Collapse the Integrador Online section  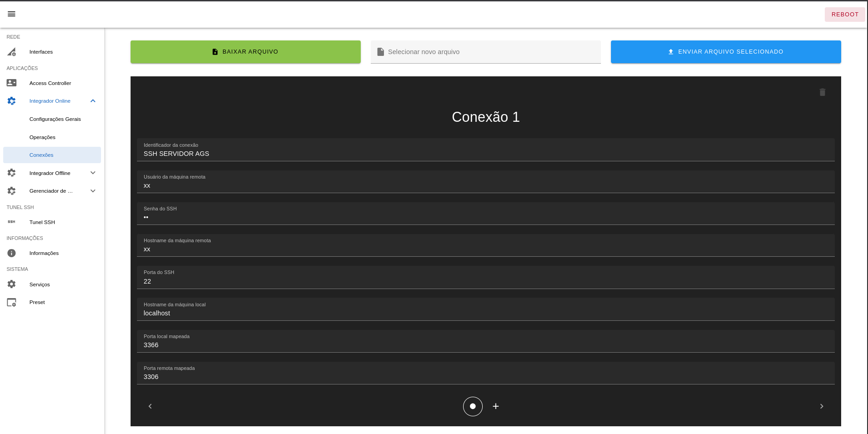coord(93,101)
